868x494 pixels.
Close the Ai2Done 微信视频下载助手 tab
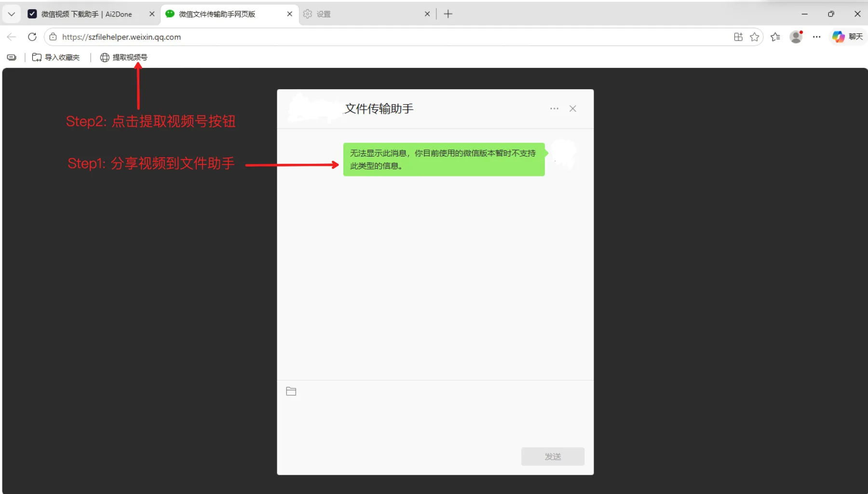pos(152,14)
